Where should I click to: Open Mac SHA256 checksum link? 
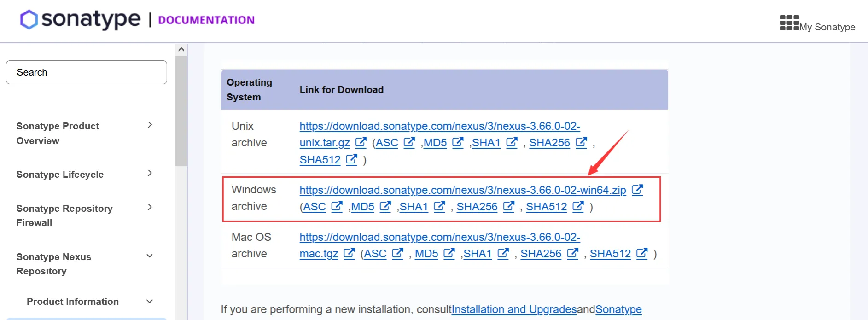541,254
